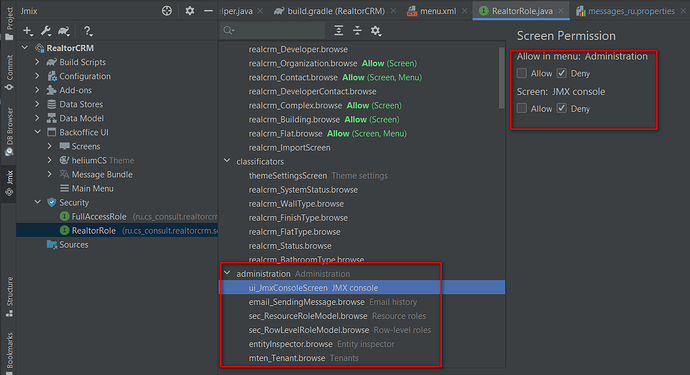This screenshot has width=690, height=375.
Task: Click the screen filter search field
Action: tap(272, 30)
